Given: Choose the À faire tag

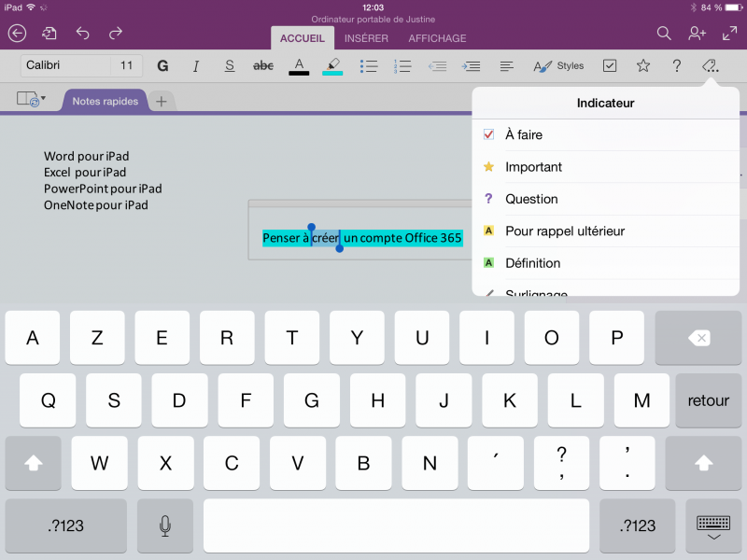Looking at the screenshot, I should [x=605, y=134].
